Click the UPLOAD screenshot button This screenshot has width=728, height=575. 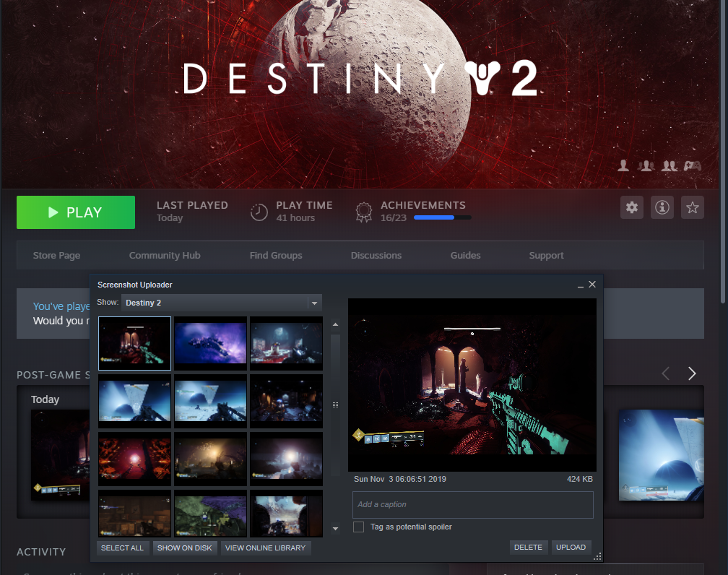pos(571,547)
